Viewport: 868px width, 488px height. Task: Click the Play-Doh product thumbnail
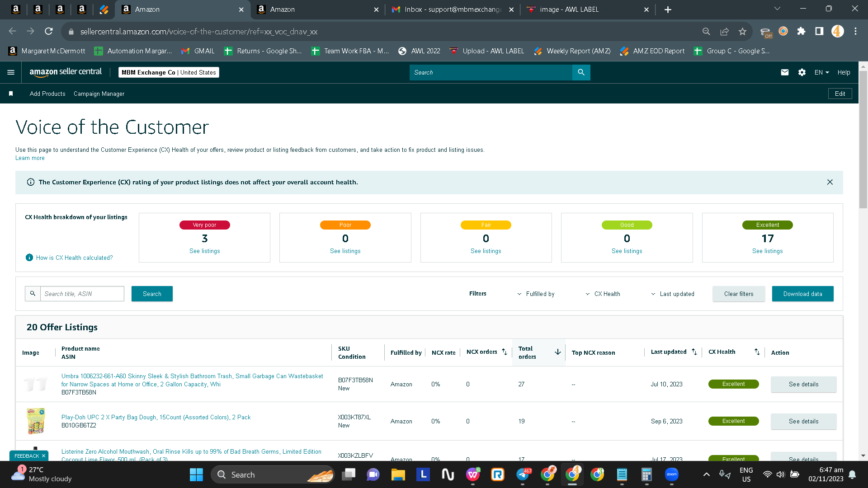(36, 421)
